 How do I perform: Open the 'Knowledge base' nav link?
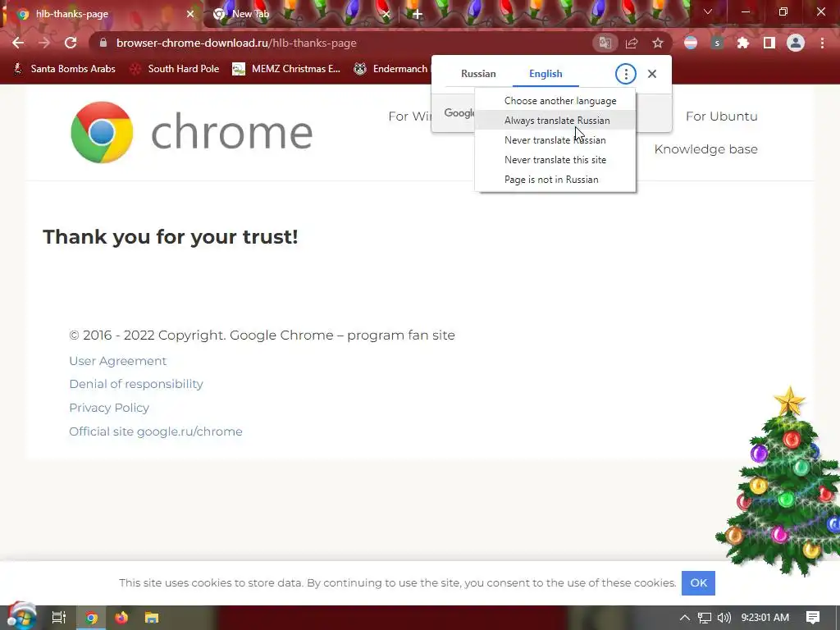point(705,149)
